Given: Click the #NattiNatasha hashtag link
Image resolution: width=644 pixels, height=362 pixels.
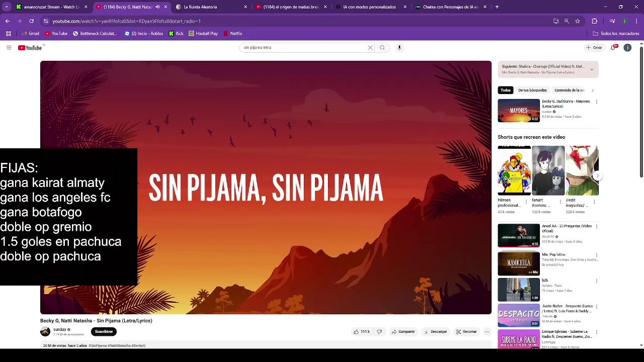Looking at the screenshot, I should click(119, 346).
